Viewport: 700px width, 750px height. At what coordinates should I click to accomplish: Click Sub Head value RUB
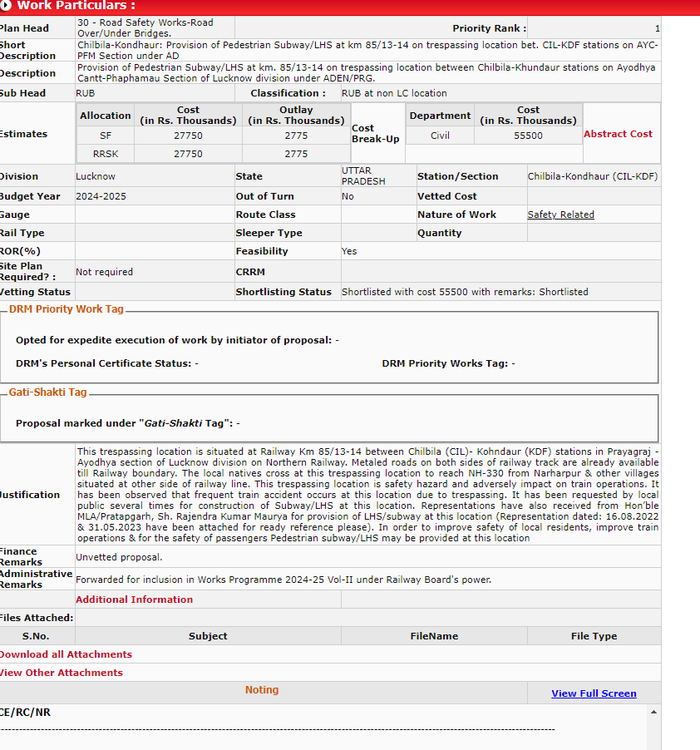point(86,93)
